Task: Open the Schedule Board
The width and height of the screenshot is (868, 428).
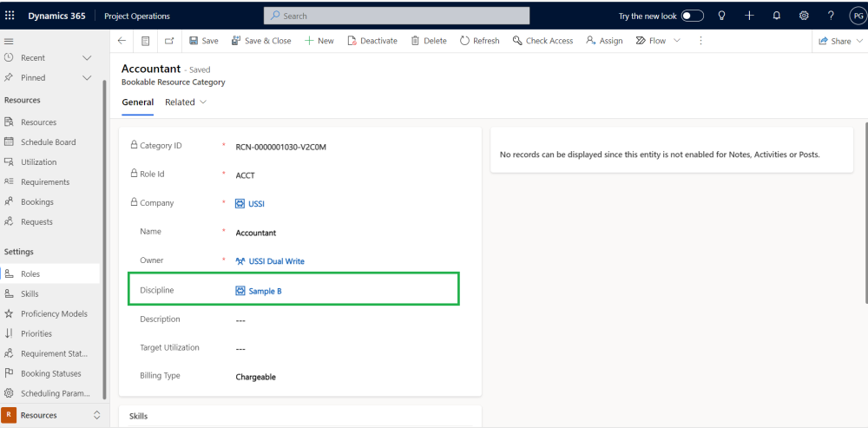Action: click(49, 142)
